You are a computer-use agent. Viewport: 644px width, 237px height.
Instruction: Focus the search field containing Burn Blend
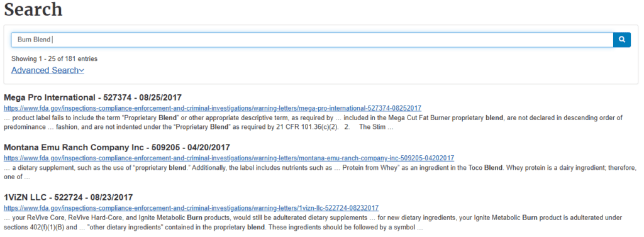click(x=312, y=40)
